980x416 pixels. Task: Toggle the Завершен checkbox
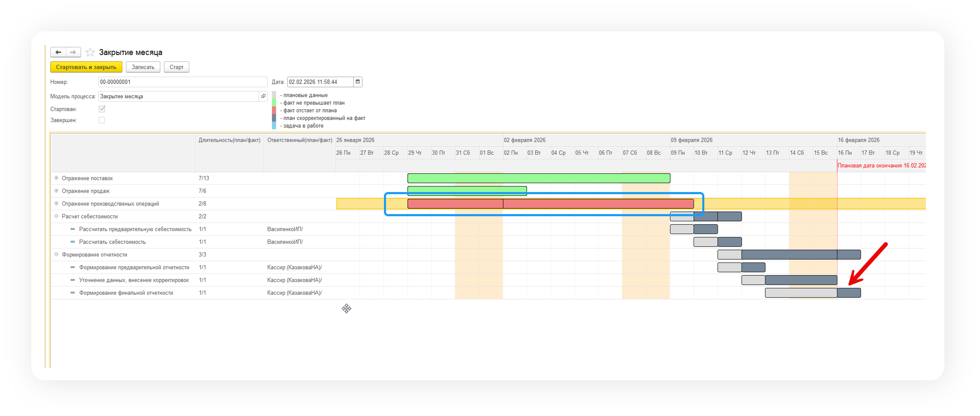(x=102, y=120)
